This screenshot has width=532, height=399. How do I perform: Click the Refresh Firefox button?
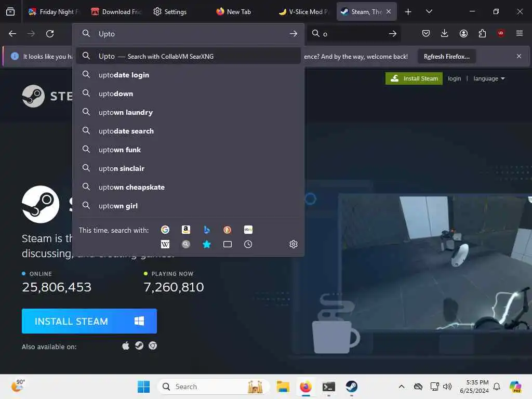[446, 56]
